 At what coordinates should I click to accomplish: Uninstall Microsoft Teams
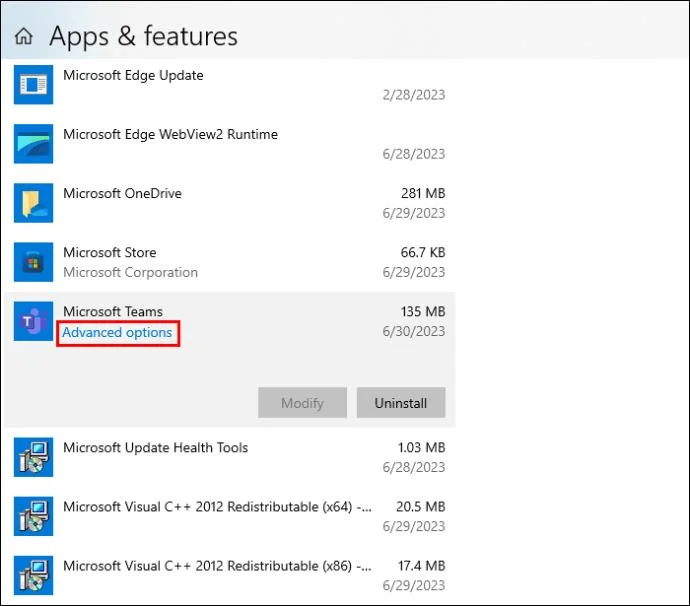(x=401, y=403)
